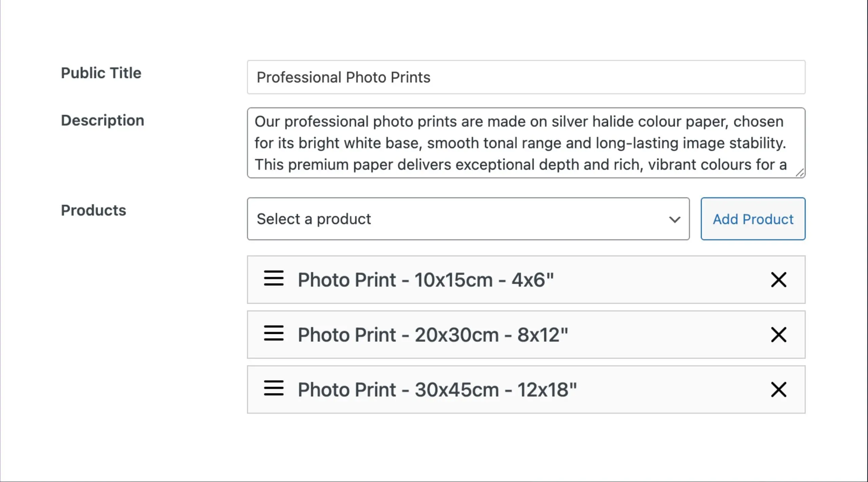The width and height of the screenshot is (868, 482).
Task: Click the Add Product button
Action: tap(753, 219)
